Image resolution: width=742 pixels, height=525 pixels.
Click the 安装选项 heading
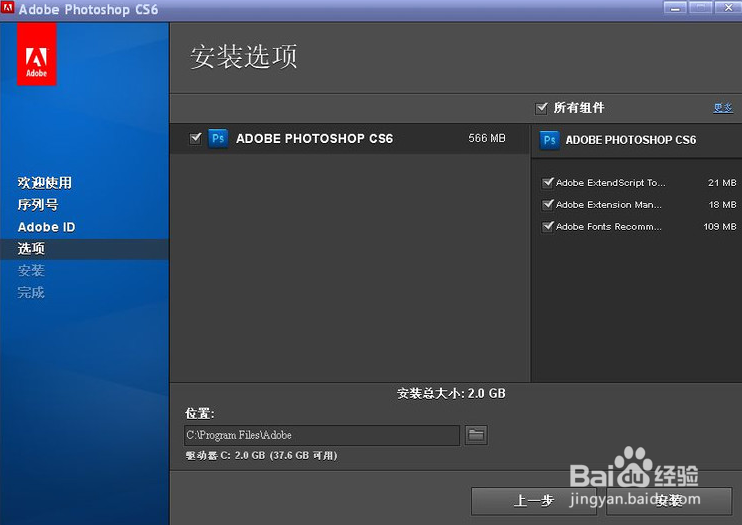(x=244, y=56)
